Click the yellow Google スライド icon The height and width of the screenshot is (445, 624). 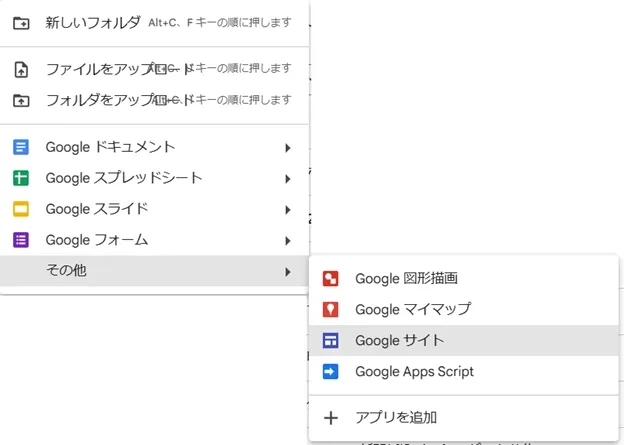21,210
